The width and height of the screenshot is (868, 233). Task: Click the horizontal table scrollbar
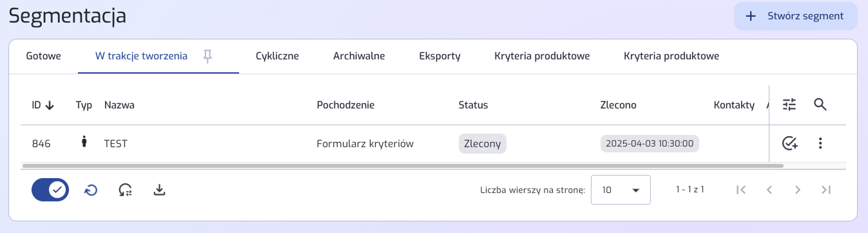pyautogui.click(x=402, y=166)
